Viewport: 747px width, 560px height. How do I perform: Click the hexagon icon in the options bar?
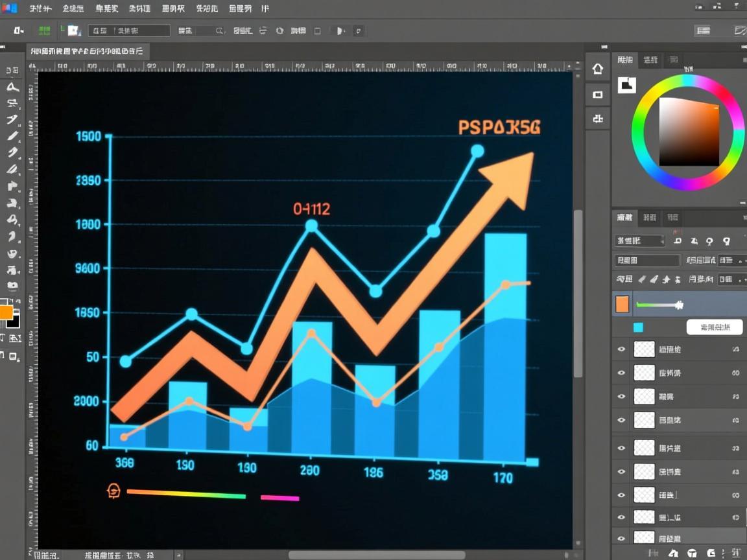[279, 31]
